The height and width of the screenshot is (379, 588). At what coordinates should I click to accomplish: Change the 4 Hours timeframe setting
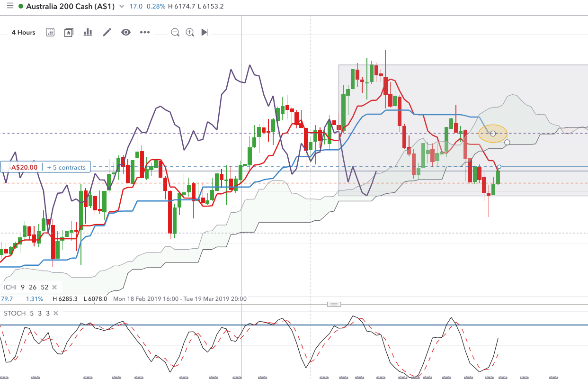pos(24,32)
